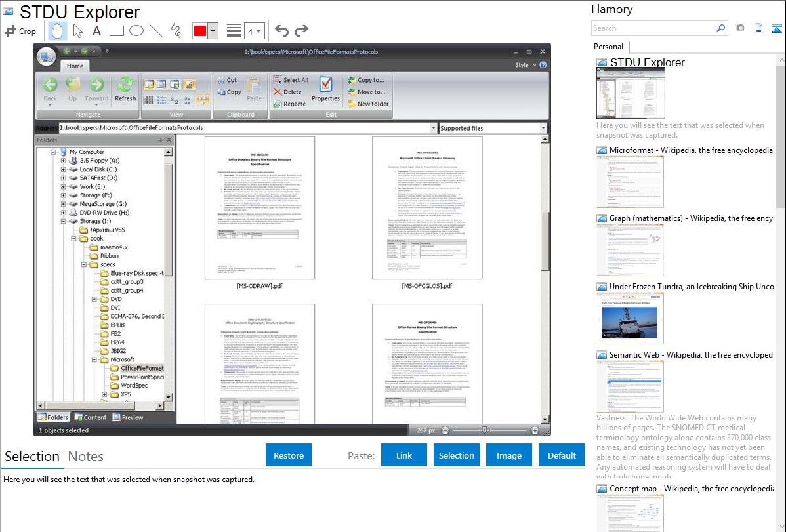Activate the hand pan tool
786x532 pixels.
(x=57, y=31)
